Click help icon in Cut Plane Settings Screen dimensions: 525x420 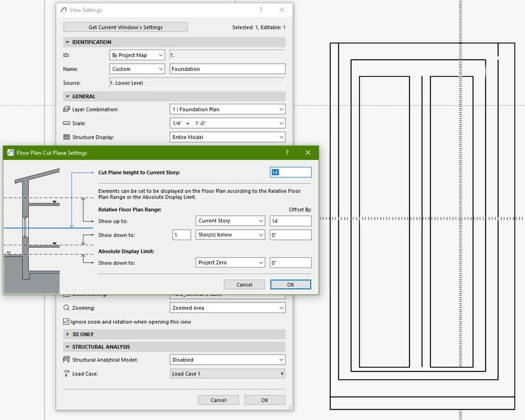(287, 152)
